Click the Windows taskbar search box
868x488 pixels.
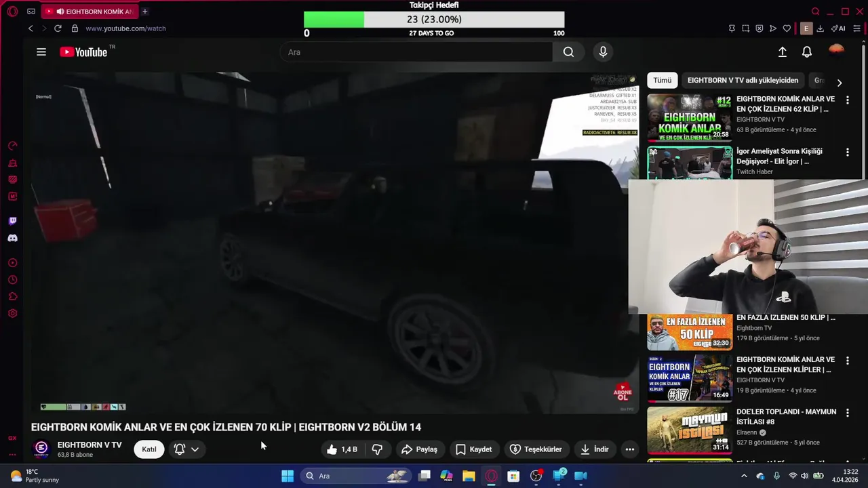pyautogui.click(x=356, y=476)
